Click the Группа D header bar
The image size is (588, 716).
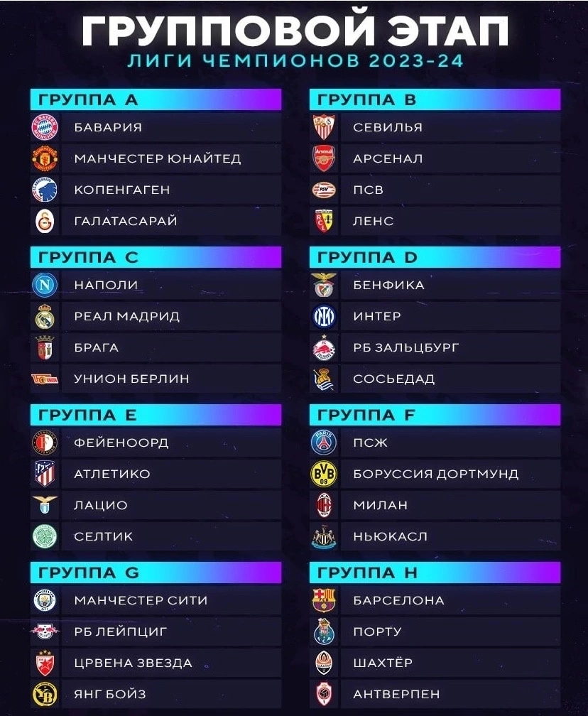point(435,257)
